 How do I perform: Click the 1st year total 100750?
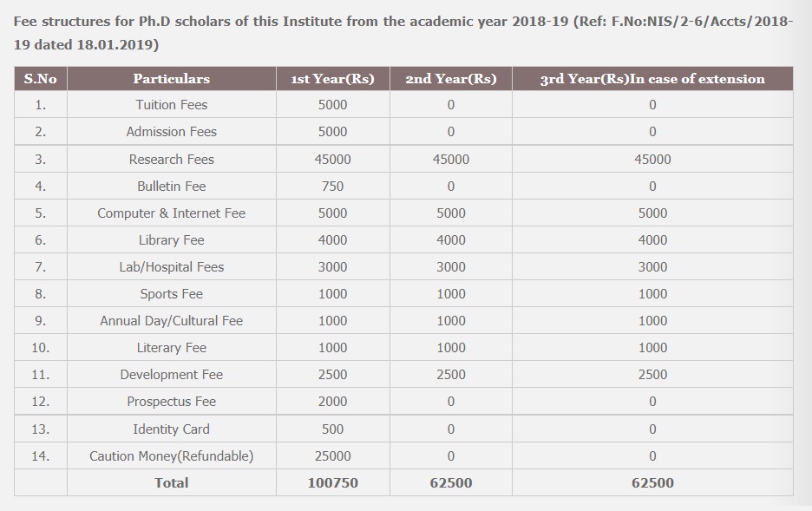tap(332, 483)
